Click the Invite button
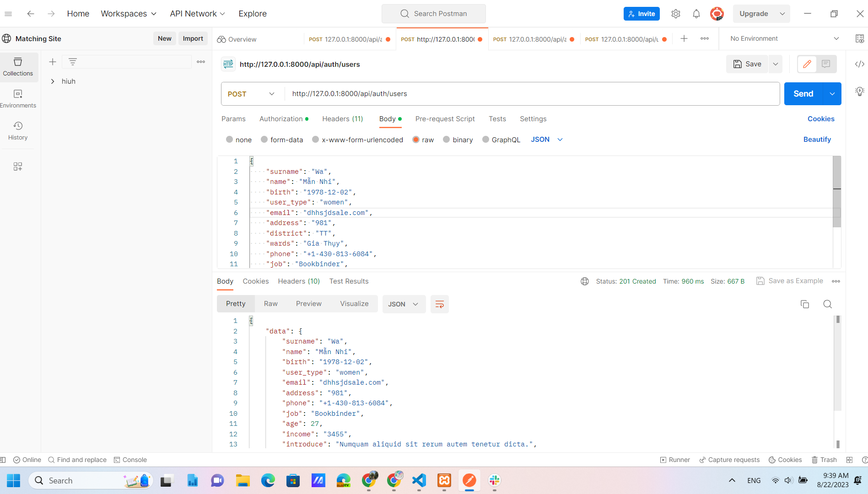Viewport: 868px width, 494px height. click(x=642, y=14)
